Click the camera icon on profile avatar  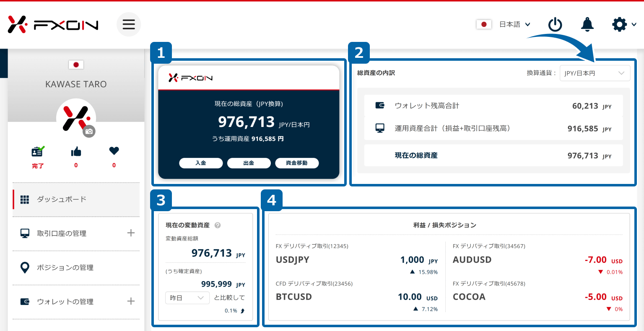tap(89, 131)
